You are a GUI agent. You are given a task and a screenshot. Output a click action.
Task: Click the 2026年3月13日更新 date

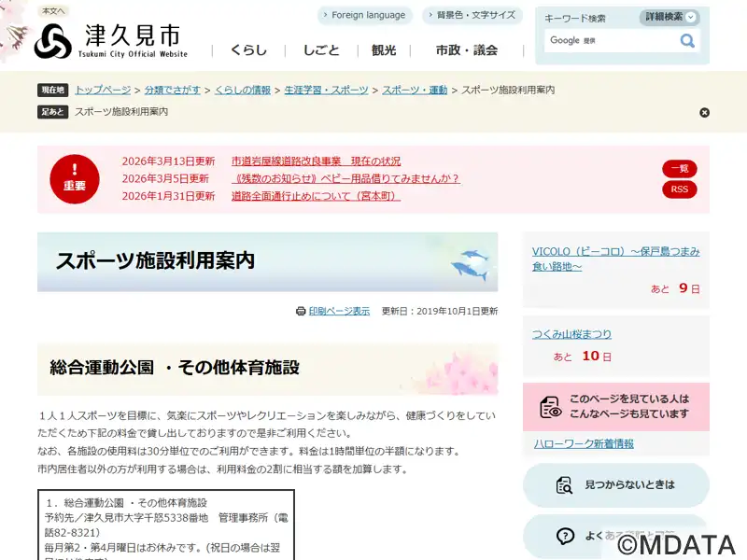coord(169,161)
